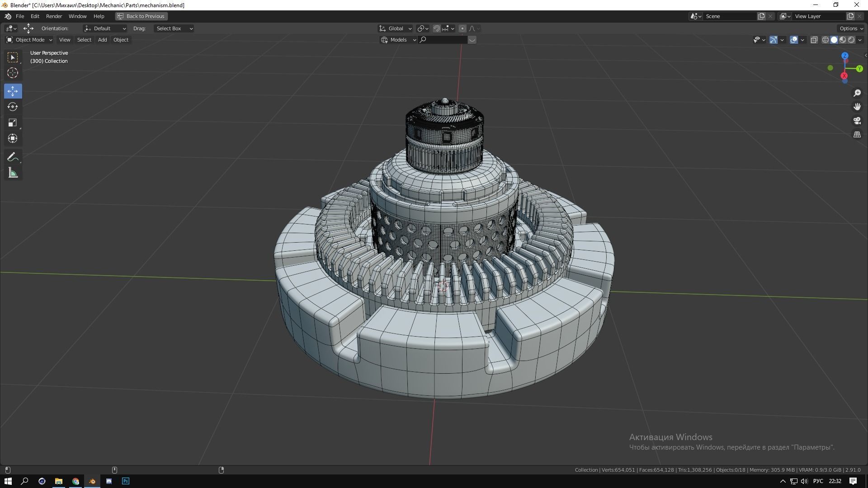Click the Zoom view magnifier icon
Image resolution: width=868 pixels, height=488 pixels.
[x=857, y=93]
